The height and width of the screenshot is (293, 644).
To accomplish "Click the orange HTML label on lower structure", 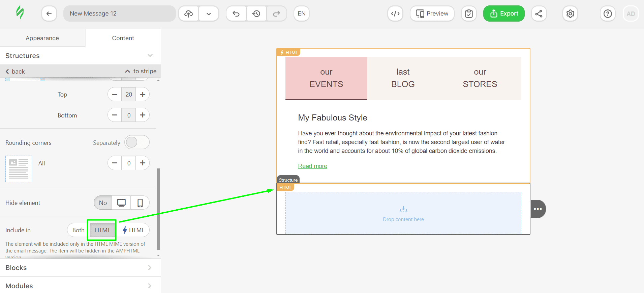I will [x=285, y=188].
